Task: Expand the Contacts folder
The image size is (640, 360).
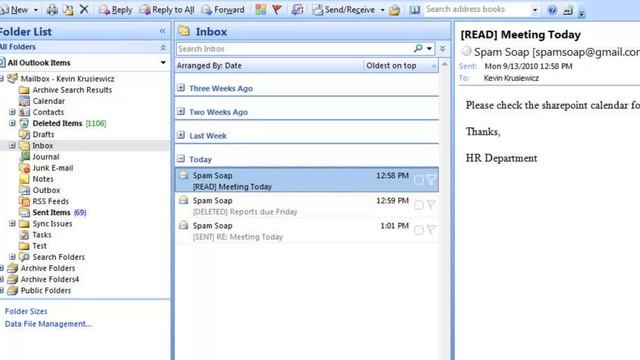Action: pos(12,111)
